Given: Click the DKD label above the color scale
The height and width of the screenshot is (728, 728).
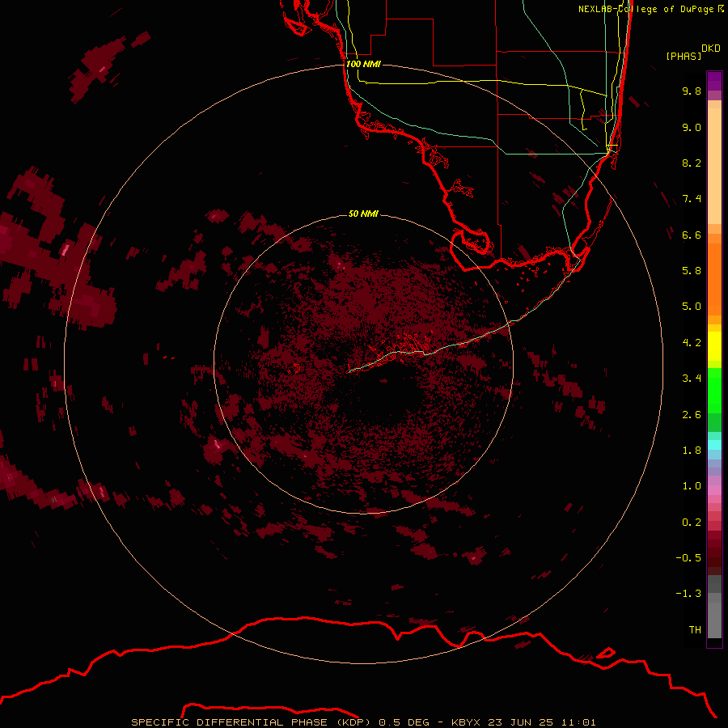Looking at the screenshot, I should 711,49.
